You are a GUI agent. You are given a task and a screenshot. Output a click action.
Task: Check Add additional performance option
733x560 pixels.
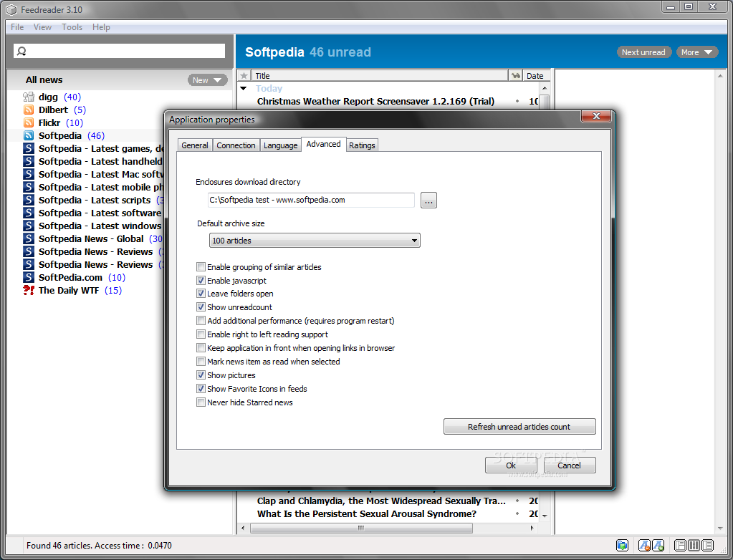pyautogui.click(x=201, y=320)
